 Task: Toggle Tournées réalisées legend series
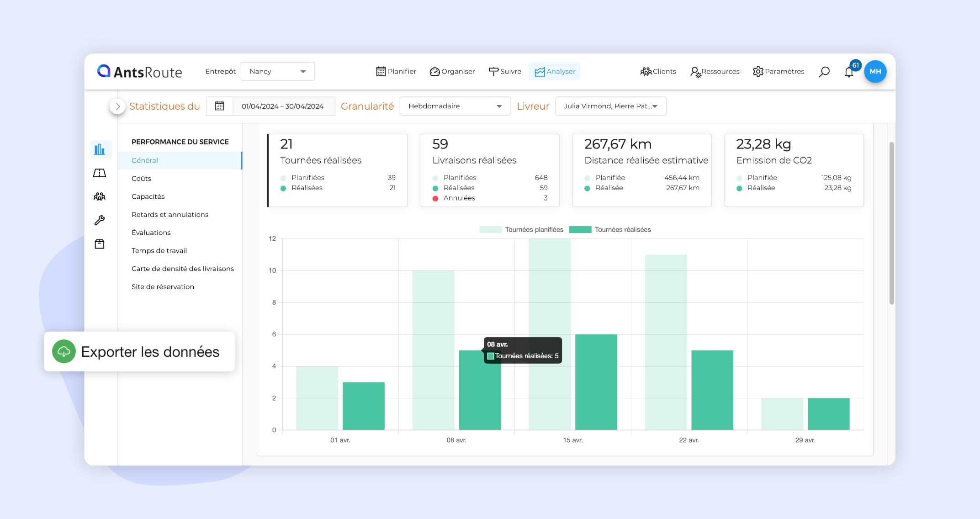(610, 229)
